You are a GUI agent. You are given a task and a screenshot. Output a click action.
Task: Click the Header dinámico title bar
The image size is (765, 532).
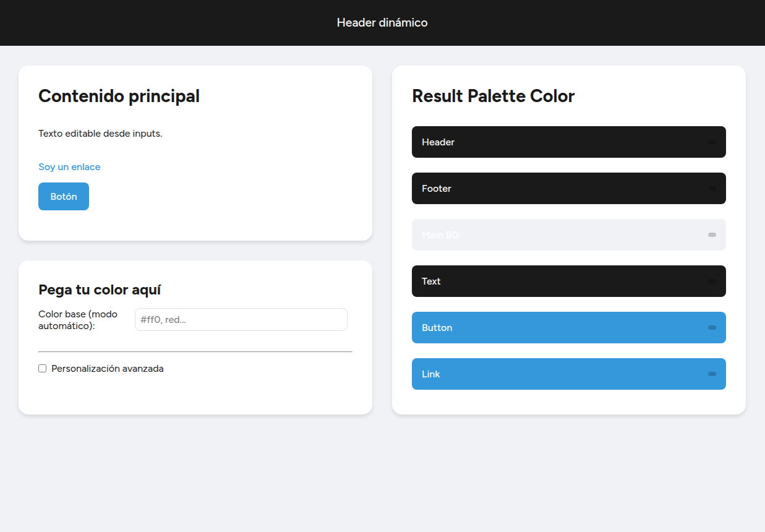coord(382,22)
